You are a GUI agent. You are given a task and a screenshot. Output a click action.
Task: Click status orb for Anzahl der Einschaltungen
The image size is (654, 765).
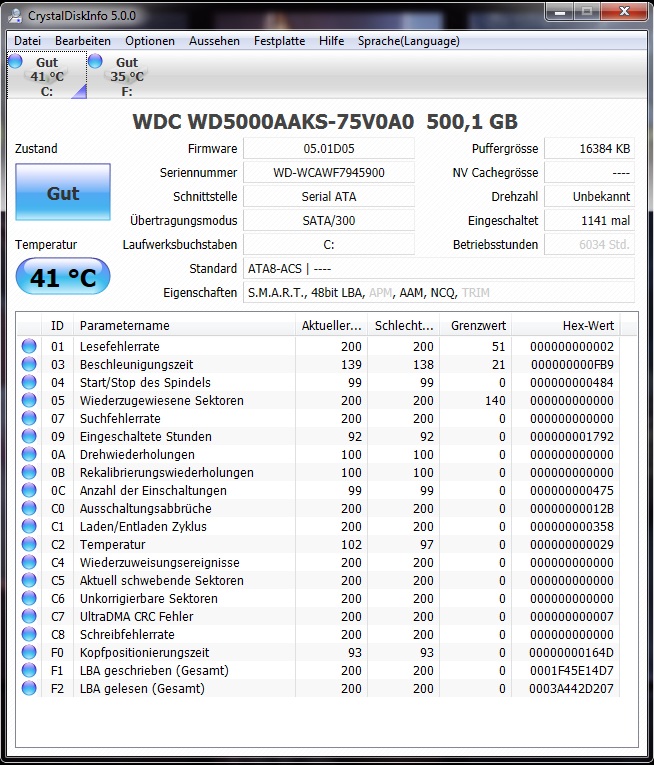point(29,490)
